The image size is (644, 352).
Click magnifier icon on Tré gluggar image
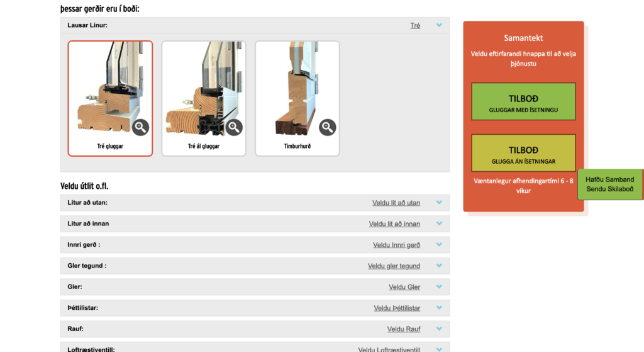point(140,127)
